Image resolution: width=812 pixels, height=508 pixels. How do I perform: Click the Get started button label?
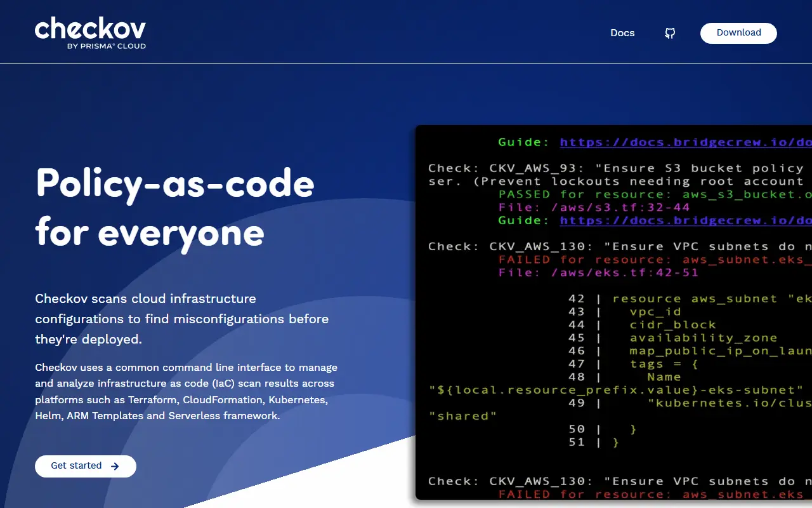(76, 465)
